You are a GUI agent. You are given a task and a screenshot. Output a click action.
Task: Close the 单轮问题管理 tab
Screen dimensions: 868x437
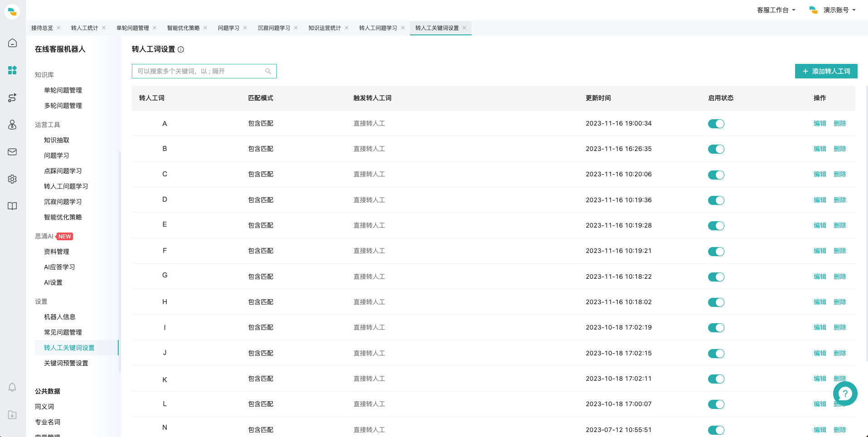(154, 28)
